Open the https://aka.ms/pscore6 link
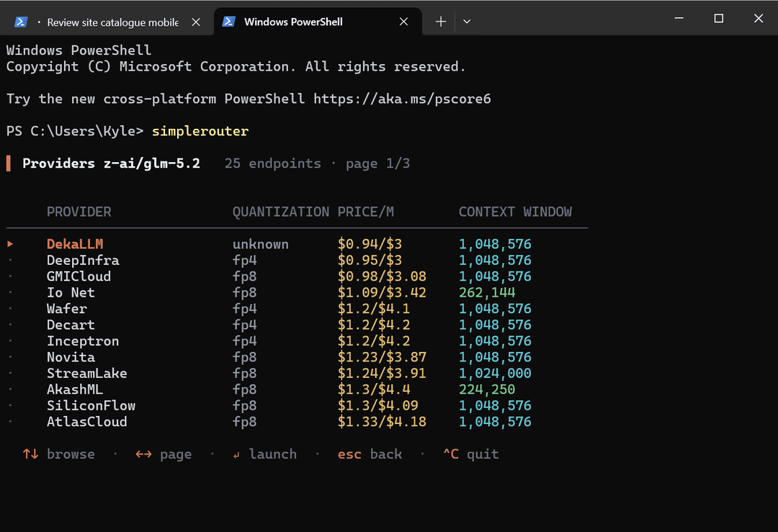Viewport: 778px width, 532px height. [402, 99]
